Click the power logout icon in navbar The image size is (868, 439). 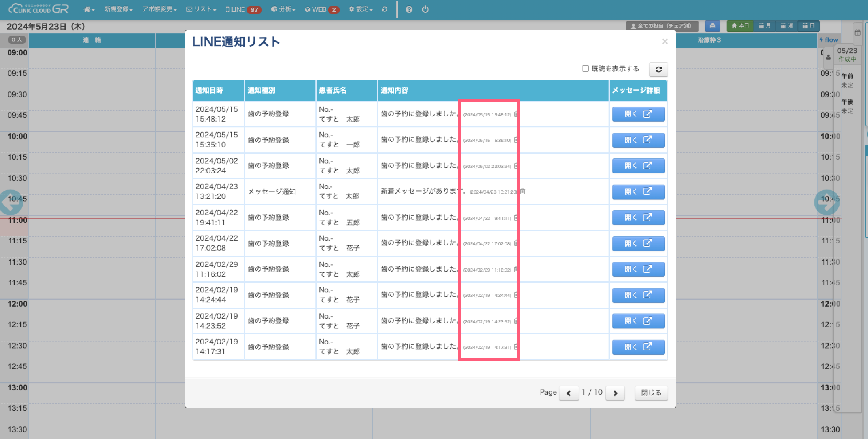[425, 9]
